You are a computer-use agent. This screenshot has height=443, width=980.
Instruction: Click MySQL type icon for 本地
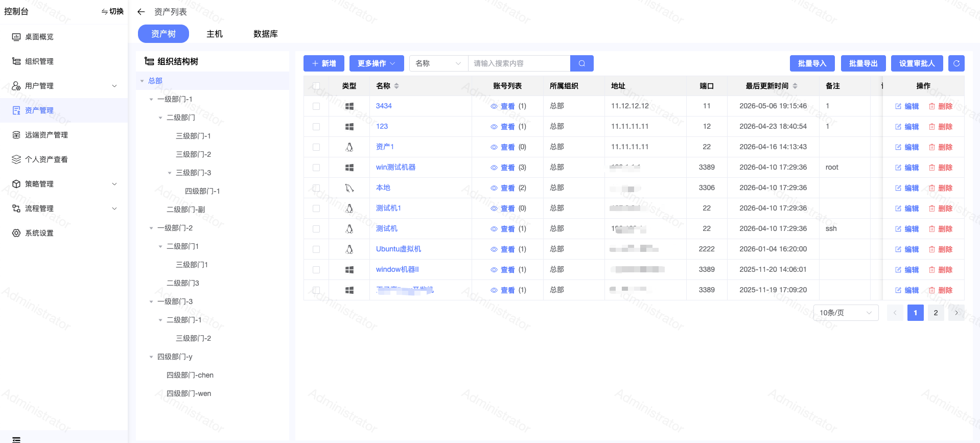click(x=349, y=188)
